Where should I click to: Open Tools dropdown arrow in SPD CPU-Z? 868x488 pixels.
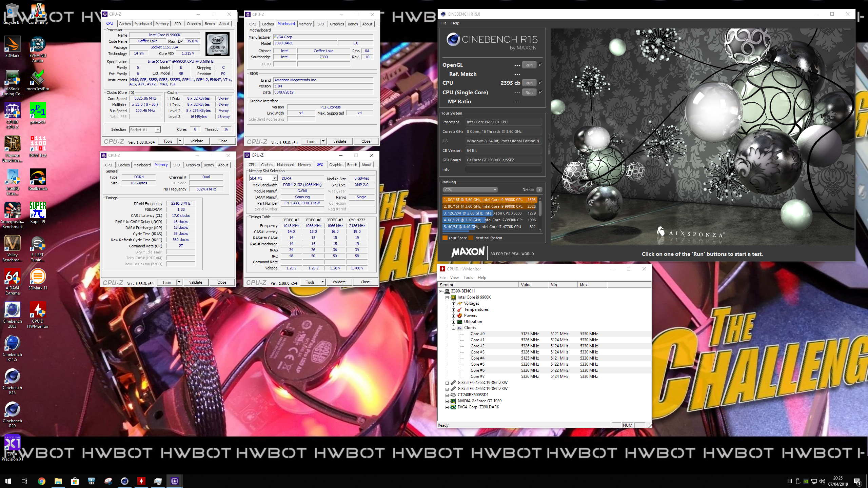coord(322,282)
